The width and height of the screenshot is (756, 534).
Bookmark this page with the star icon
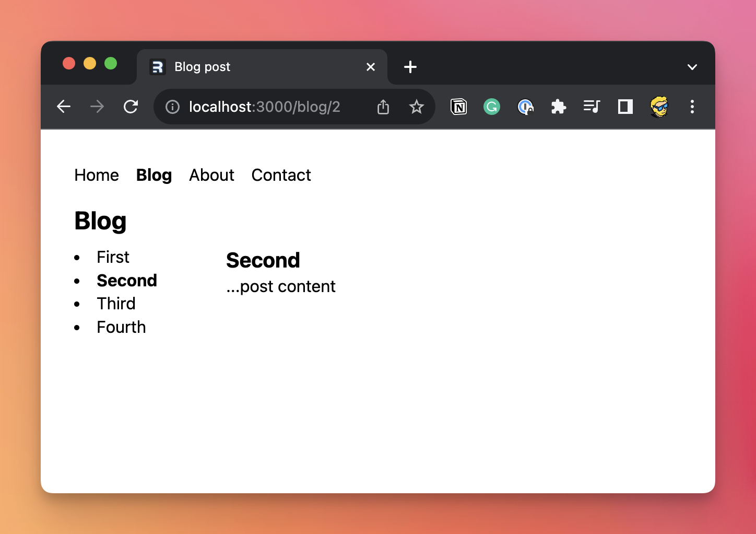click(x=416, y=107)
